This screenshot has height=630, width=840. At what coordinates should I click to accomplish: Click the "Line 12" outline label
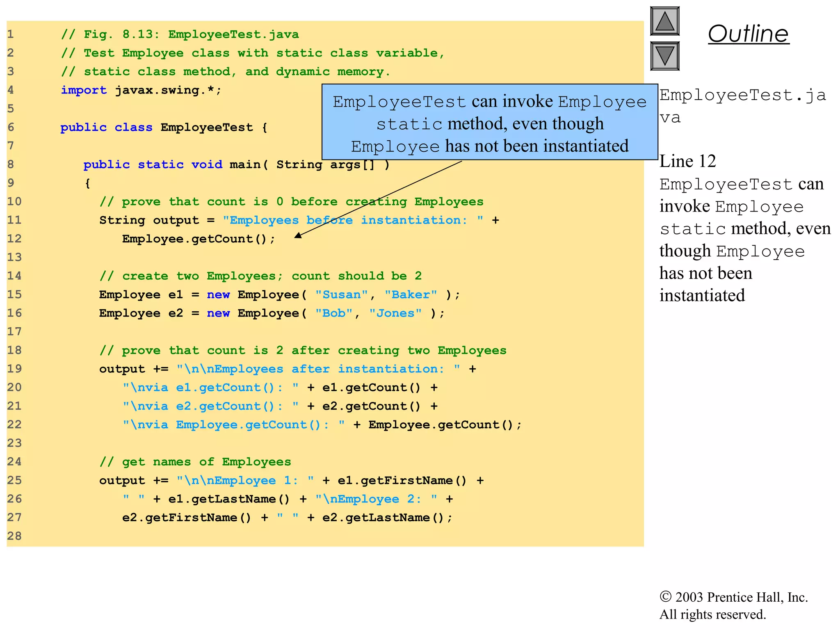point(687,161)
